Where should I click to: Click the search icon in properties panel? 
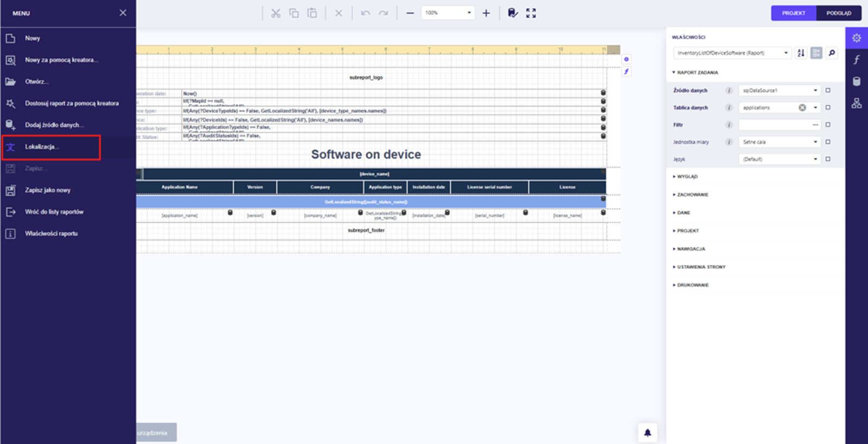(832, 53)
